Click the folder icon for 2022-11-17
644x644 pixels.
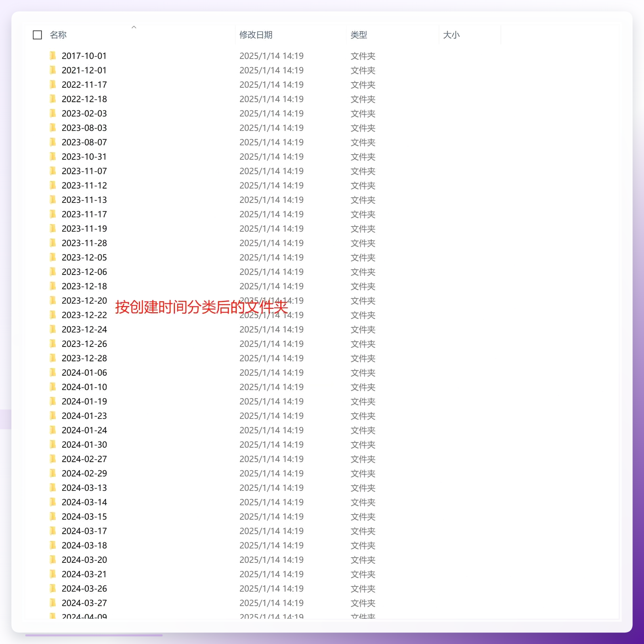53,84
